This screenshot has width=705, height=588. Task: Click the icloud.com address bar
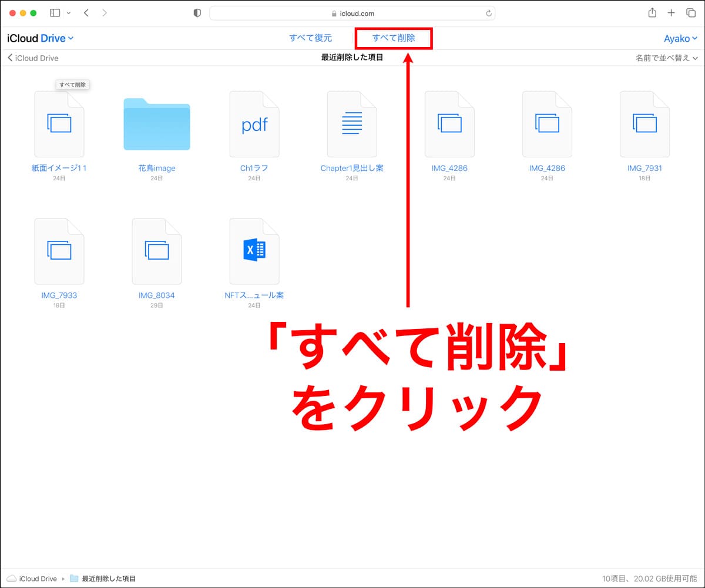pyautogui.click(x=352, y=13)
